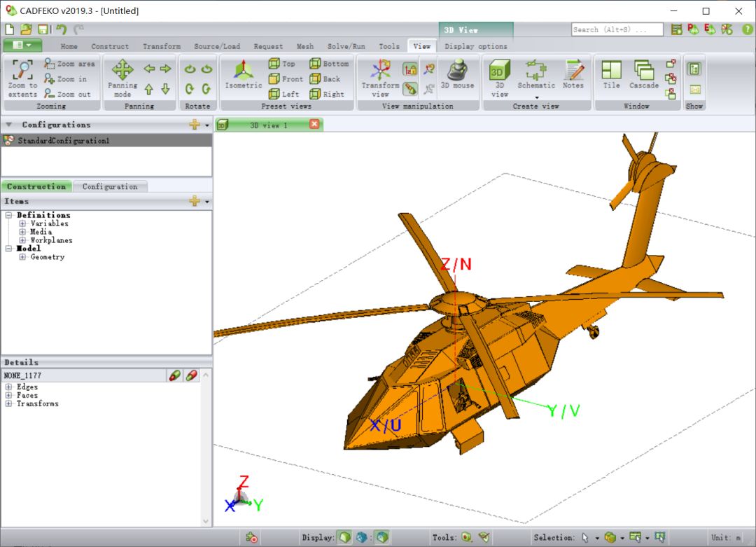The height and width of the screenshot is (547, 756).
Task: Set the view to Back
Action: pos(325,78)
